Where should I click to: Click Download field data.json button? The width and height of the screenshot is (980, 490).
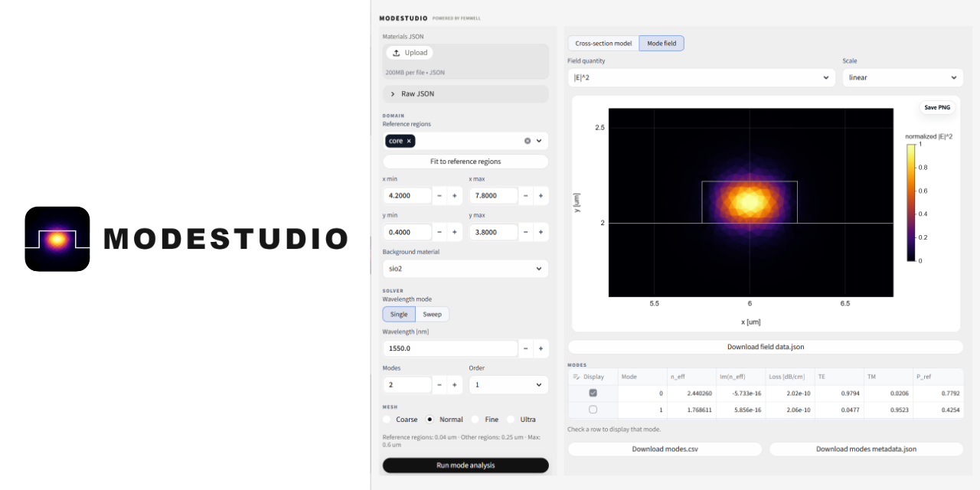coord(766,347)
